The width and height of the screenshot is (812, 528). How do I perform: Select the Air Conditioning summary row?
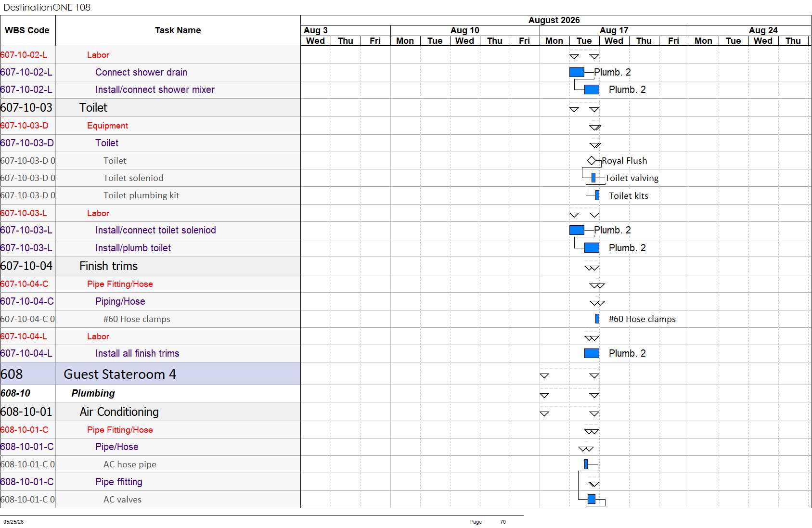(x=150, y=412)
